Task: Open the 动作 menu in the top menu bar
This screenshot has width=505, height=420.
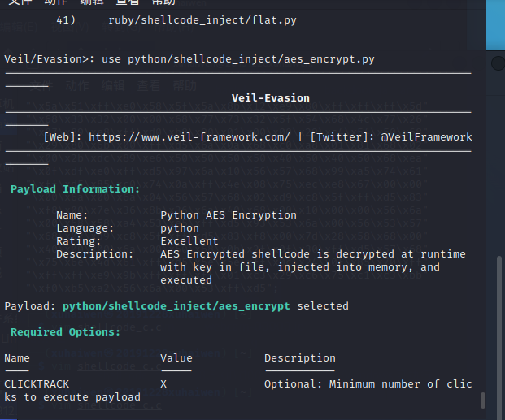Action: pyautogui.click(x=55, y=2)
